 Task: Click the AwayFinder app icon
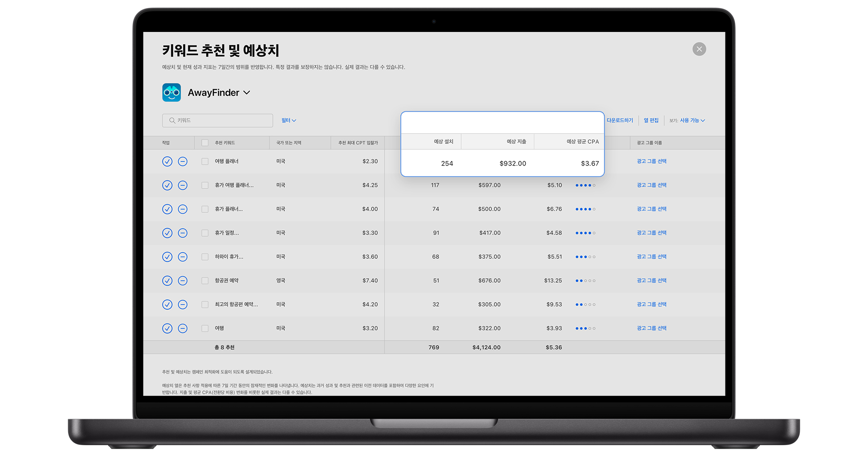[x=171, y=92]
